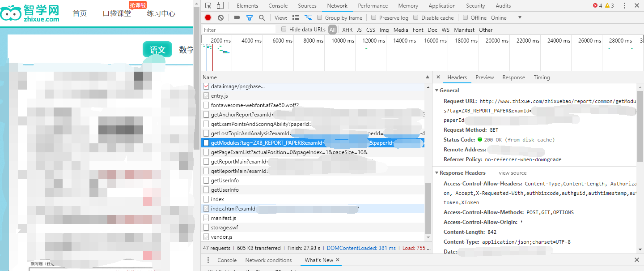Click the Filter text input
The width and height of the screenshot is (644, 271).
click(x=239, y=30)
